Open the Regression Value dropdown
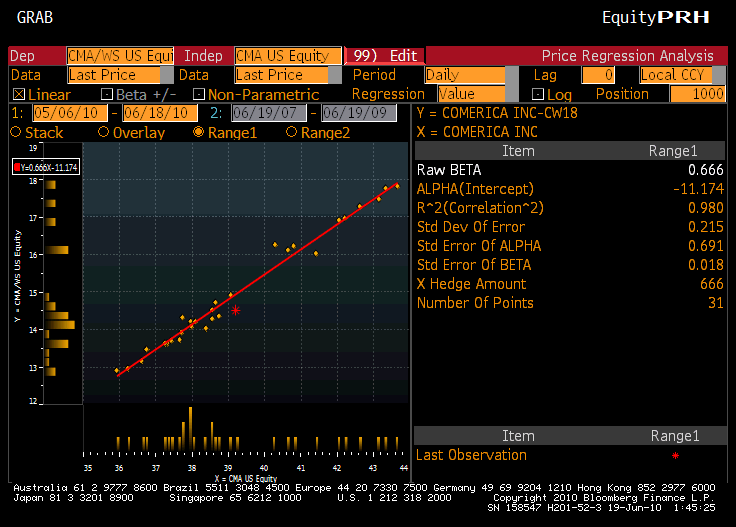 pos(478,94)
